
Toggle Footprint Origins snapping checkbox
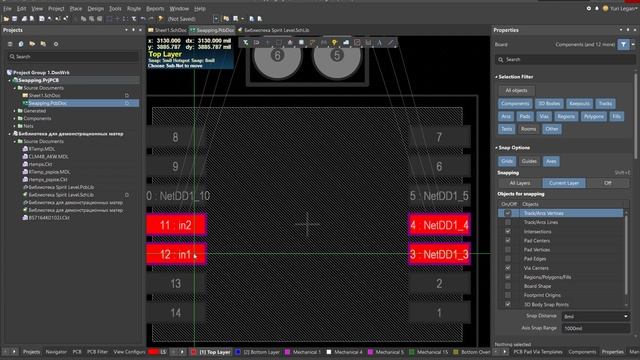[508, 295]
